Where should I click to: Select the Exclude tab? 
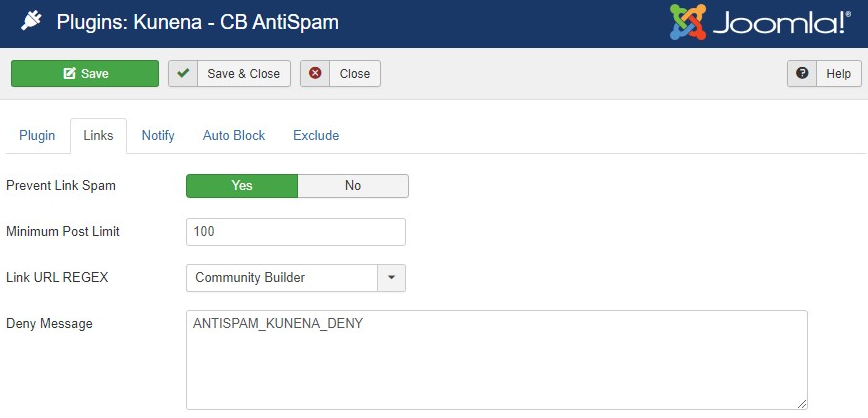click(316, 135)
